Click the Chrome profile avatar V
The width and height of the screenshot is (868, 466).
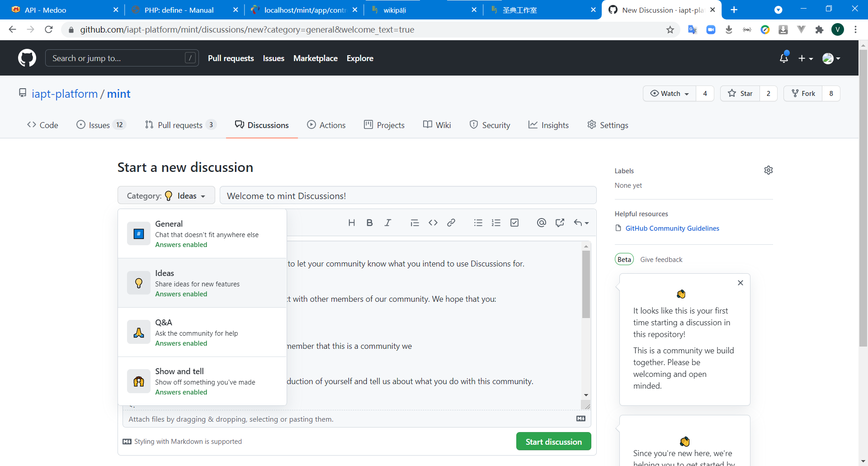pos(838,30)
